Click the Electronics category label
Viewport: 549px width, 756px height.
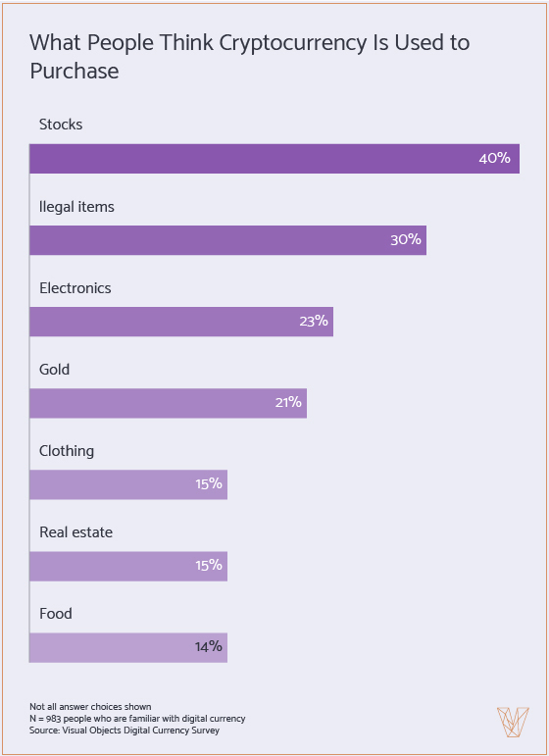tap(75, 288)
